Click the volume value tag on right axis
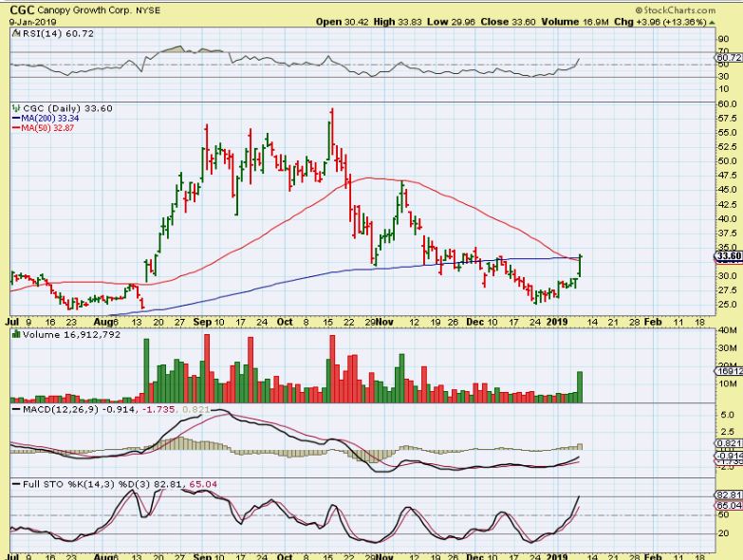Image resolution: width=743 pixels, height=560 pixels. [729, 371]
